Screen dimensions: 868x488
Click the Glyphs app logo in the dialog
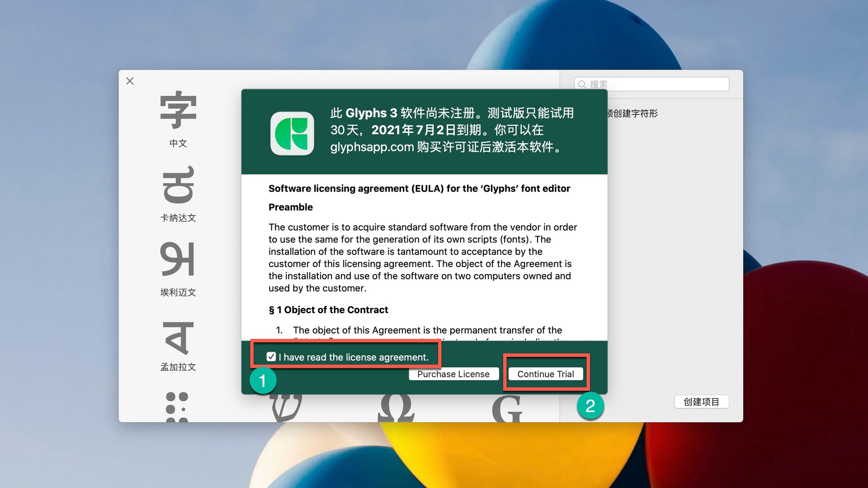point(292,133)
